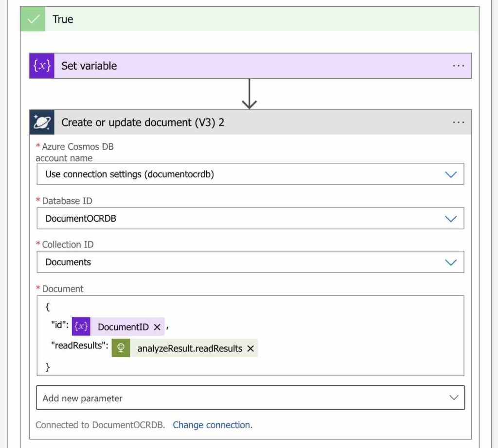This screenshot has height=448, width=498.
Task: Select the DocumentID token label
Action: (123, 327)
